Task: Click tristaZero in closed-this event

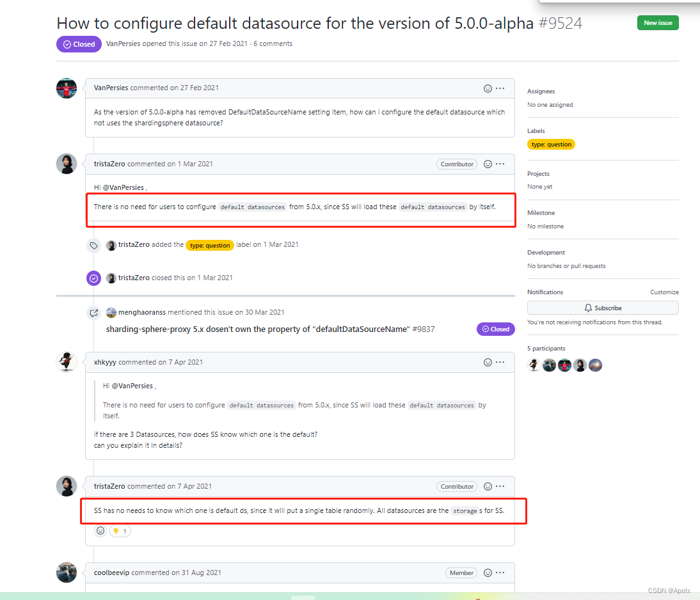Action: (x=134, y=278)
